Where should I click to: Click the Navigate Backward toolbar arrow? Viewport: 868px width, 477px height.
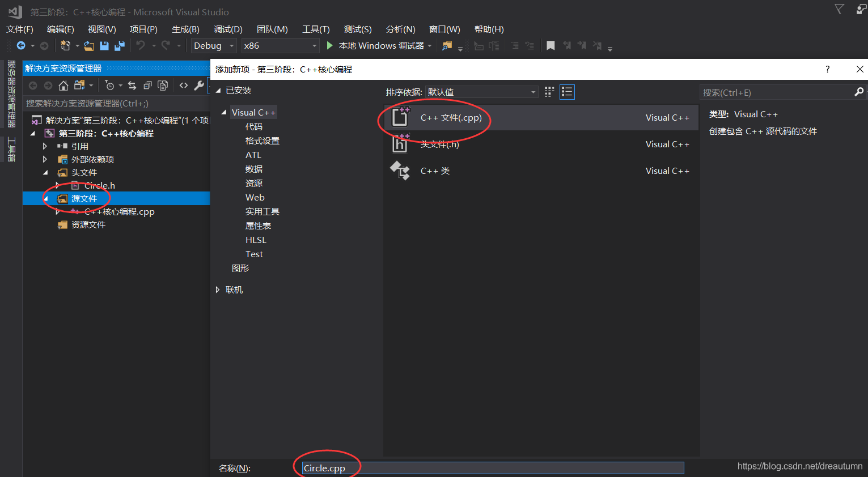(21, 45)
